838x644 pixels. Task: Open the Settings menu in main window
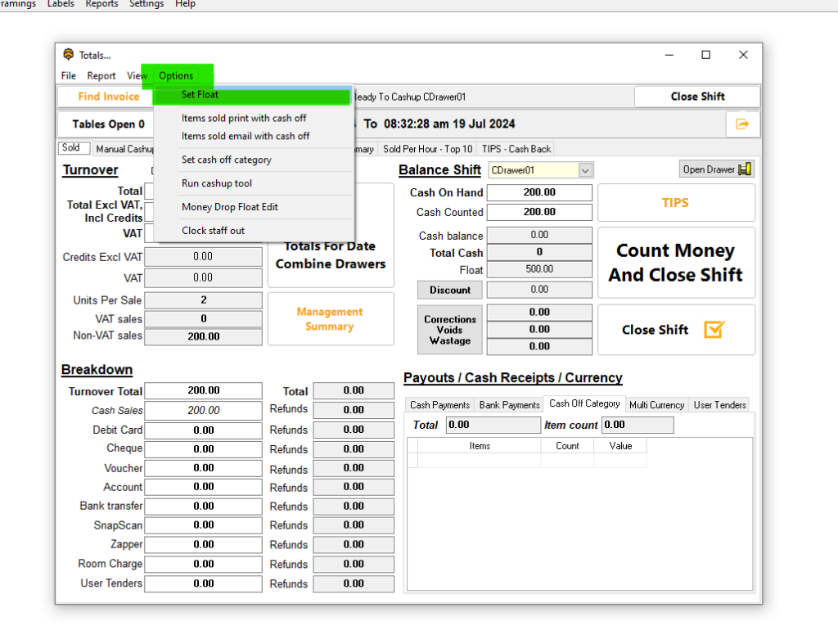pyautogui.click(x=146, y=4)
